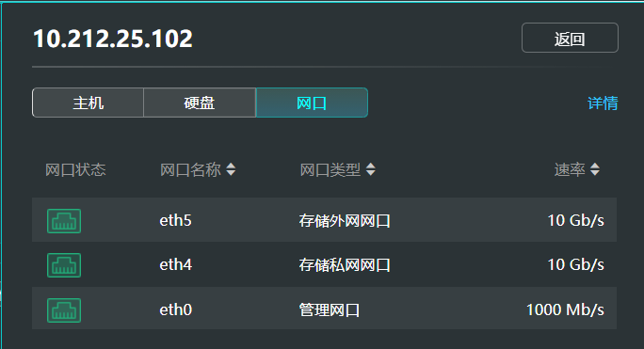Image resolution: width=644 pixels, height=349 pixels.
Task: Click the eth5 port status icon
Action: point(64,221)
